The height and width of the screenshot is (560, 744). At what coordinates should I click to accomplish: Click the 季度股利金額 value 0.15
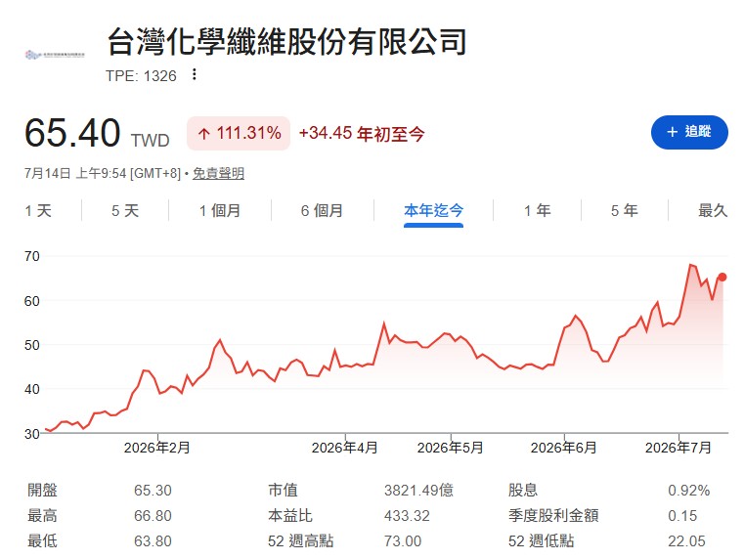click(682, 516)
